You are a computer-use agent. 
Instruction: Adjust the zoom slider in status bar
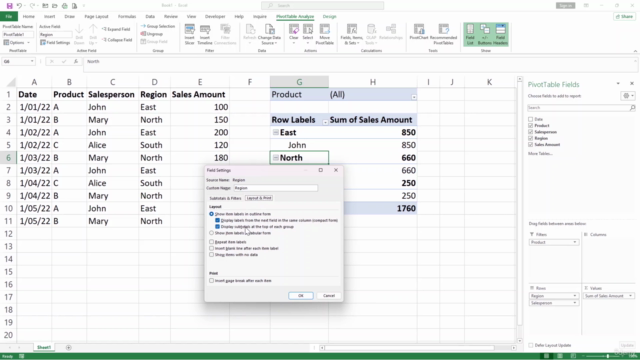pos(607,356)
